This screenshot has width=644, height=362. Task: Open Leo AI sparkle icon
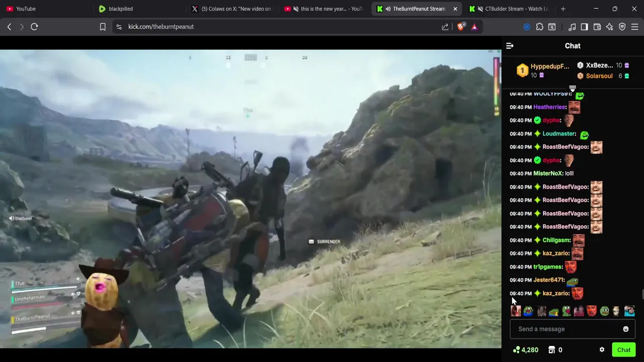tap(610, 27)
